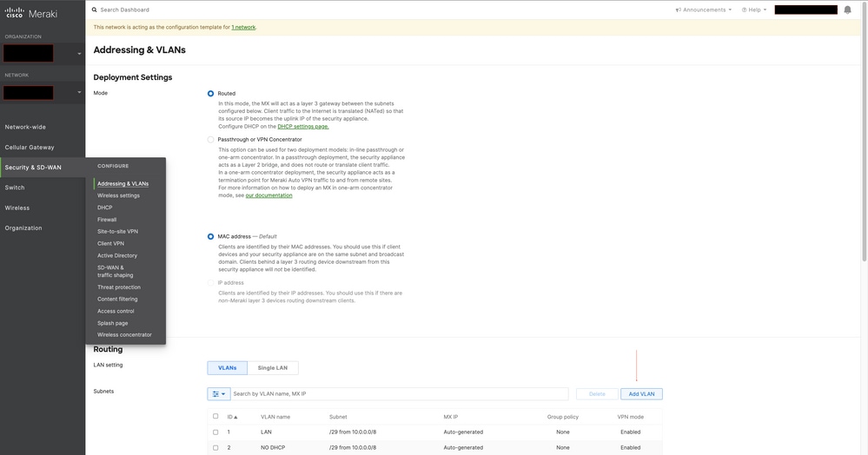868x455 pixels.
Task: Select IP address client tracking option
Action: pos(210,283)
